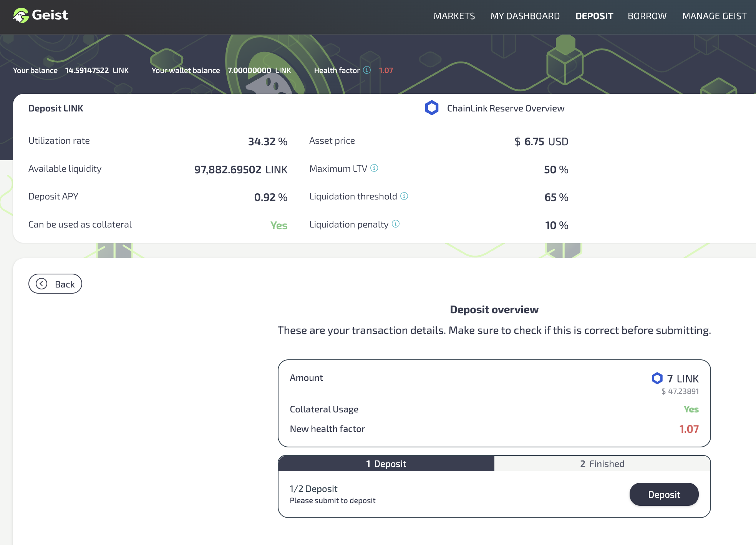Viewport: 756px width, 545px height.
Task: Click ChainLink Reserve Overview title
Action: pyautogui.click(x=506, y=108)
